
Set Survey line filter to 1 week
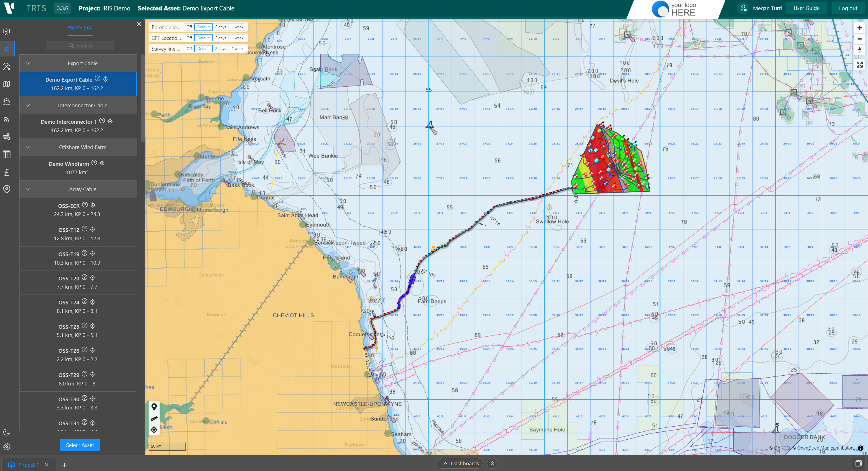click(x=237, y=49)
